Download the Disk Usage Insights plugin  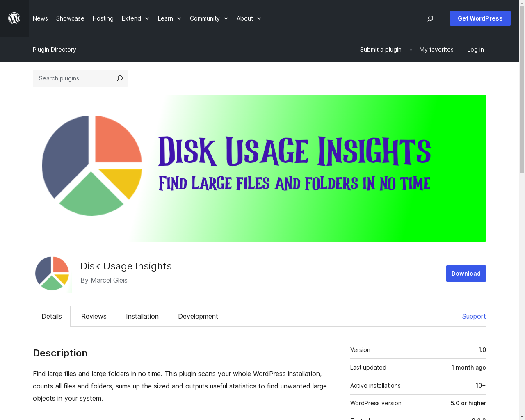pyautogui.click(x=466, y=274)
